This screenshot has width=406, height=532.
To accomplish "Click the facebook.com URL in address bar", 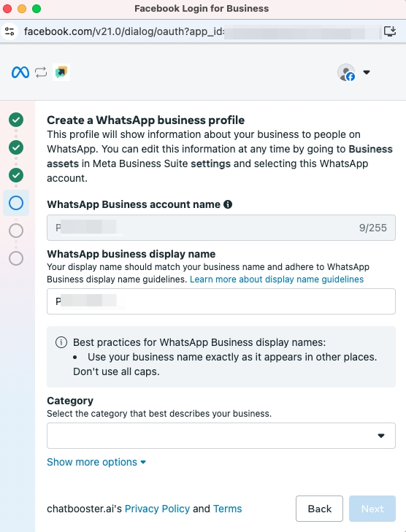I will (124, 31).
